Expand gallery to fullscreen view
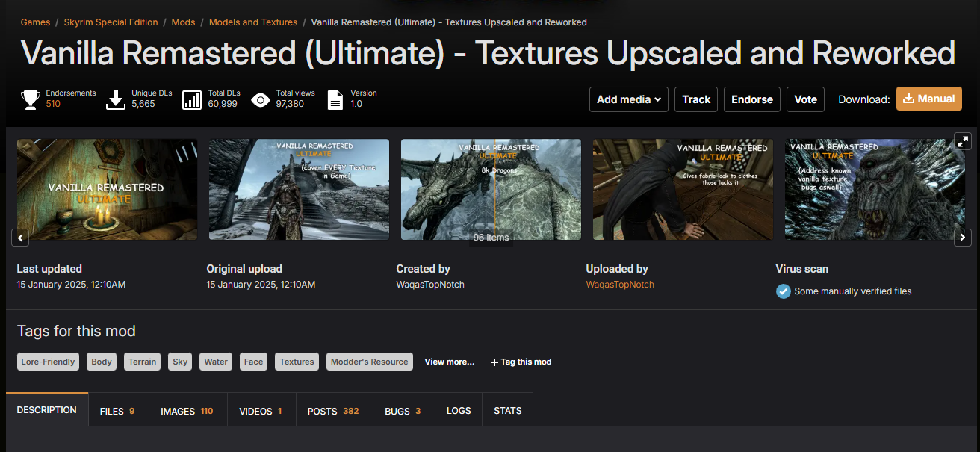 (963, 140)
